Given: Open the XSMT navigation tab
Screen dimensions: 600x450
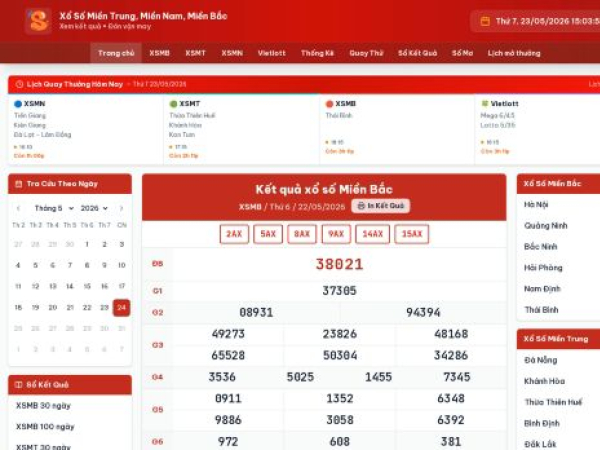Looking at the screenshot, I should [195, 53].
